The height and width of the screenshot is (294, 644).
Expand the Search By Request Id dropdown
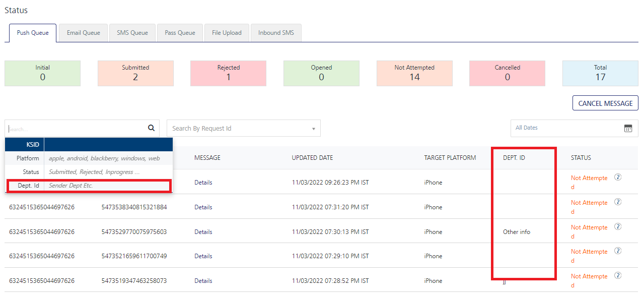[x=244, y=128]
